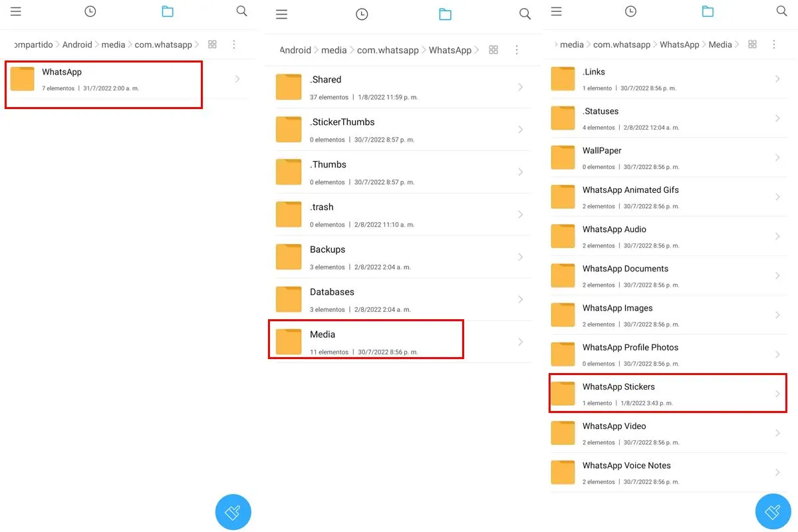798x532 pixels.
Task: Select WhatsApp Animated Gifs folder name
Action: [630, 190]
